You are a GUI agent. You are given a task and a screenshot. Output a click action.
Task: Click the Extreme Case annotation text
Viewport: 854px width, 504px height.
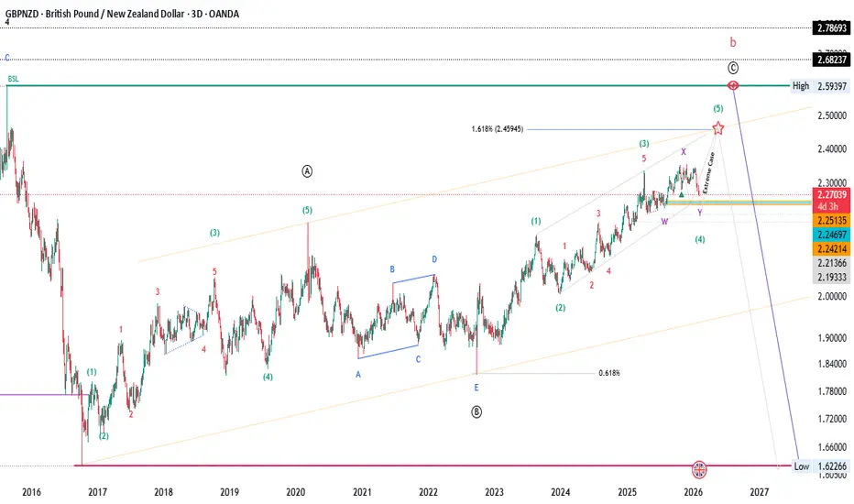click(708, 172)
